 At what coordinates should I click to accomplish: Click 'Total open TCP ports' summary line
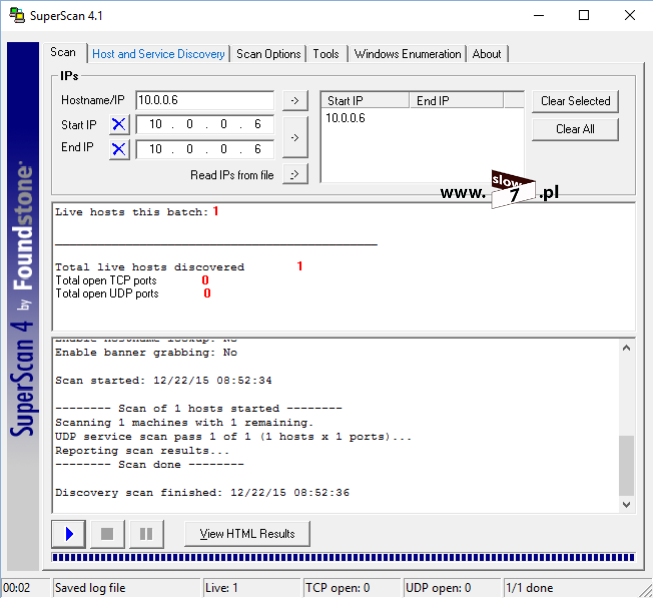pyautogui.click(x=132, y=281)
